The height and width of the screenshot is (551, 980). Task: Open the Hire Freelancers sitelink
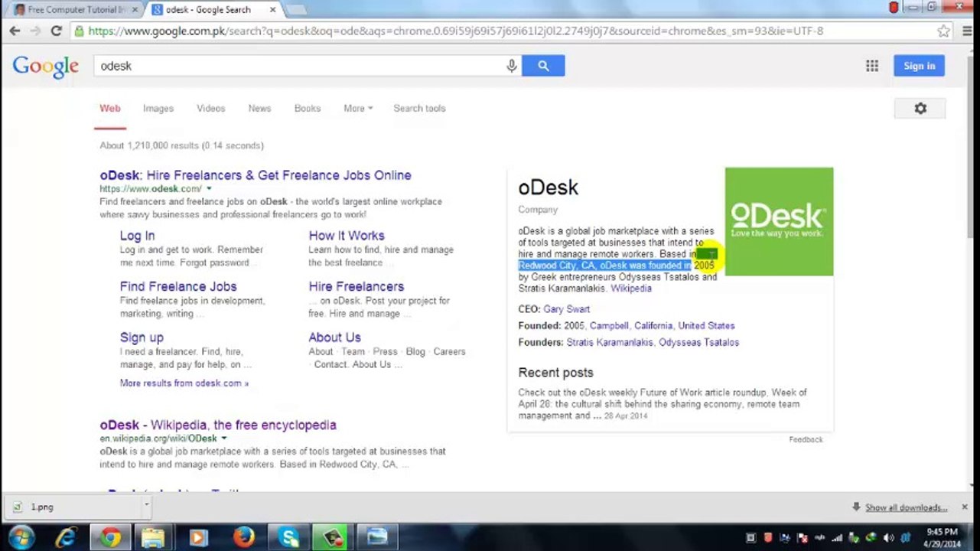[x=357, y=287]
